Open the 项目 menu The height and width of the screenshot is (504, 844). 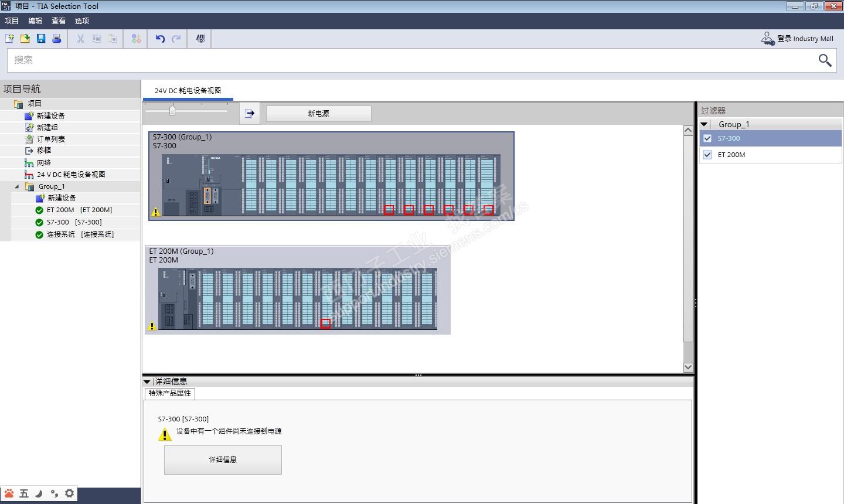pyautogui.click(x=12, y=21)
